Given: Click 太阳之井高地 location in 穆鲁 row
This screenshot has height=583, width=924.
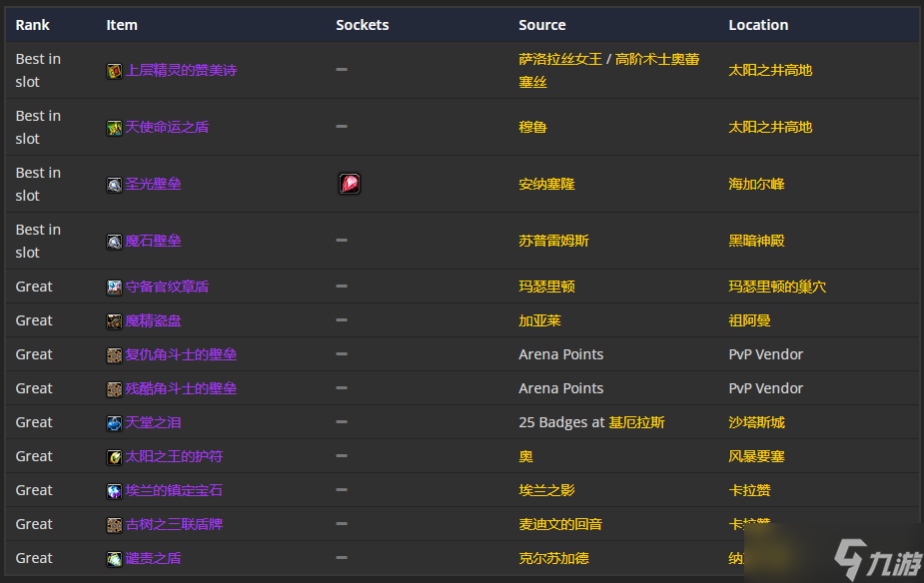Looking at the screenshot, I should click(770, 127).
